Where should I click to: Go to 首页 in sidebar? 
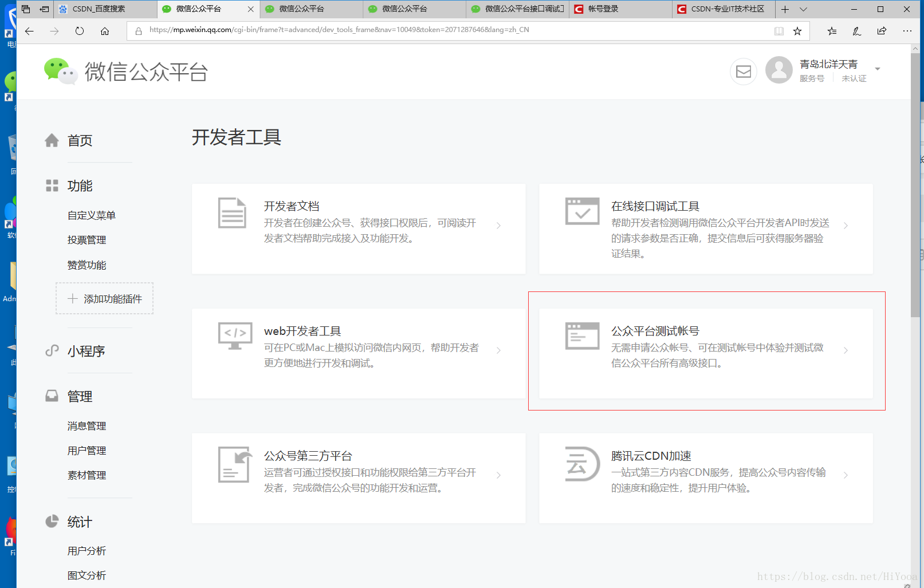80,140
